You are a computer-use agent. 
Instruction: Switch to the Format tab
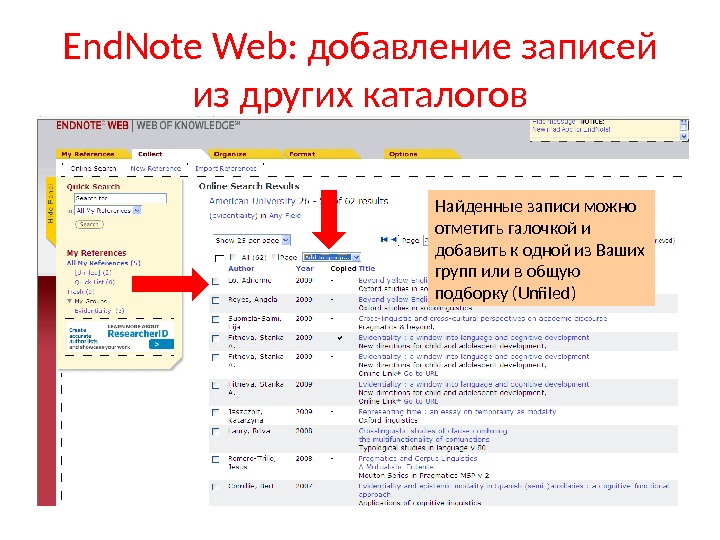pos(302,154)
